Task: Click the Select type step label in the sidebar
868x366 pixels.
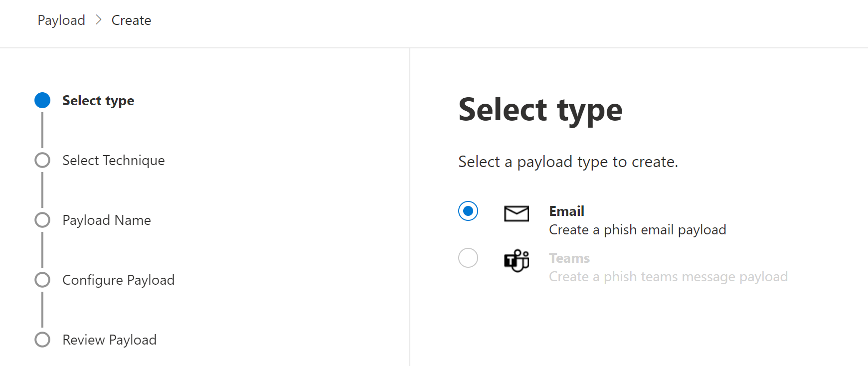Action: (x=98, y=101)
